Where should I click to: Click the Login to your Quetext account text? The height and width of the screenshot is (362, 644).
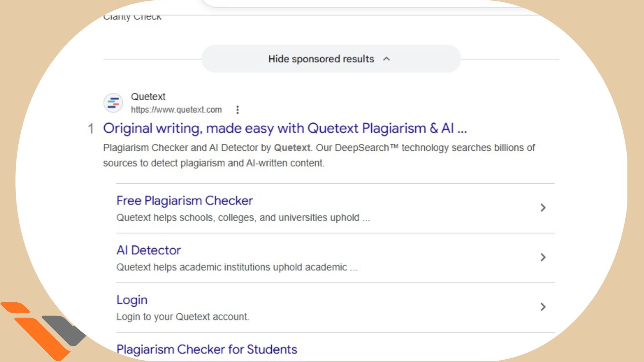pyautogui.click(x=182, y=317)
